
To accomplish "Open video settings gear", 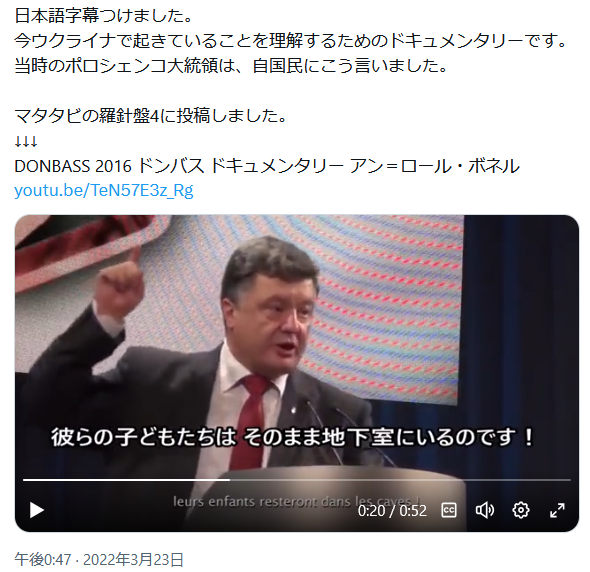I will click(x=521, y=510).
